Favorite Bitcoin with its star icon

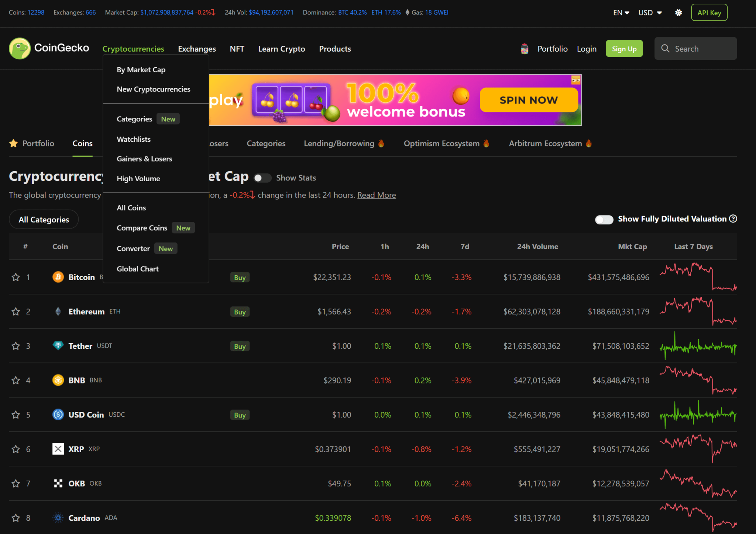click(16, 277)
